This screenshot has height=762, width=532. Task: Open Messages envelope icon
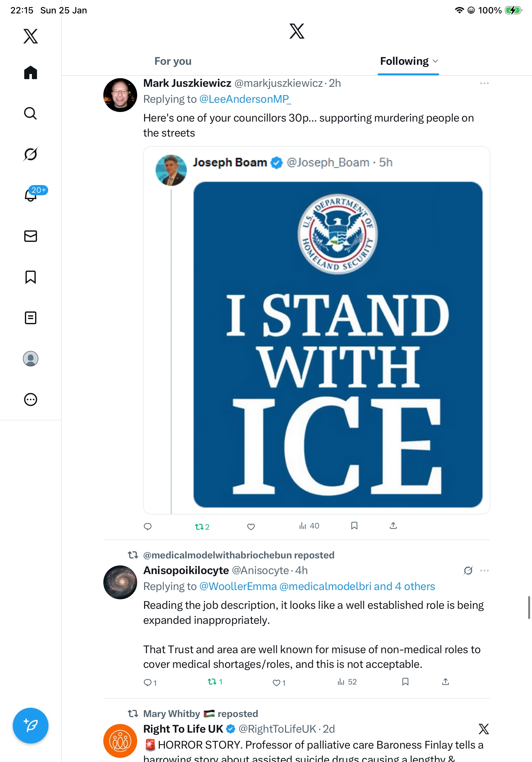point(31,236)
